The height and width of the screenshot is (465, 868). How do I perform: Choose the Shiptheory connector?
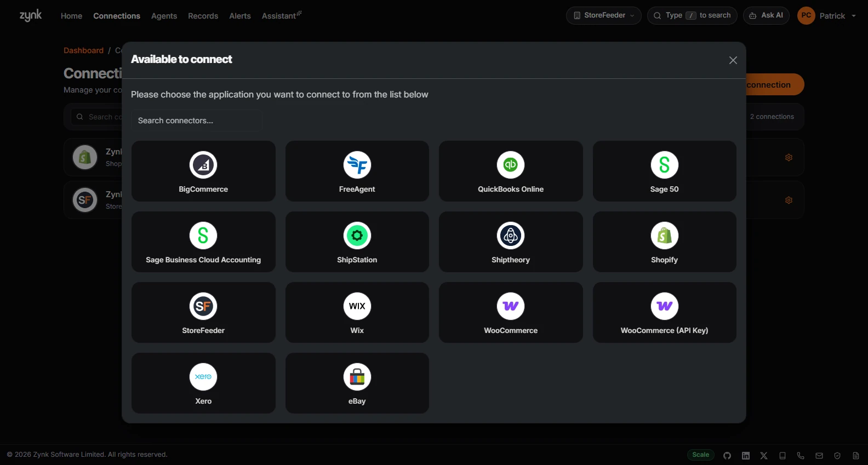(511, 242)
